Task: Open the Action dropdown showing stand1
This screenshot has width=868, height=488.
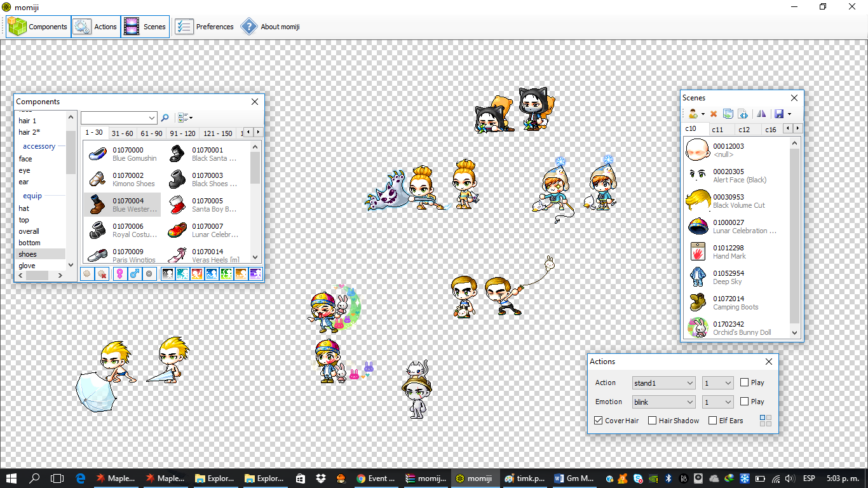Action: coord(663,383)
